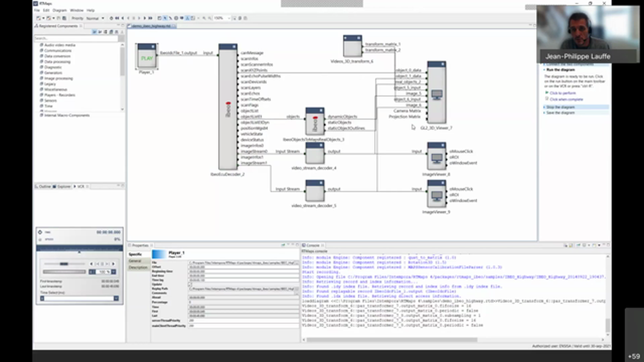Toggle the oblique link drawing toolbar button
This screenshot has height=362, width=644.
click(171, 18)
